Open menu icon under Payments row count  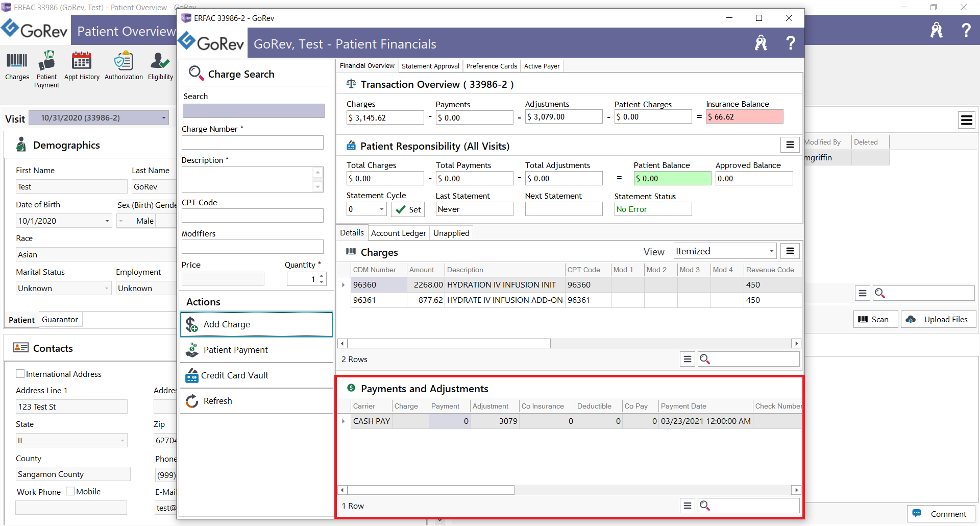pos(688,506)
